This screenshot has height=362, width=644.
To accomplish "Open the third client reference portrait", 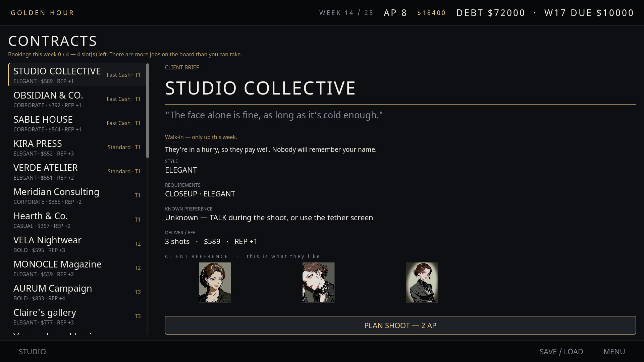I will click(x=422, y=282).
